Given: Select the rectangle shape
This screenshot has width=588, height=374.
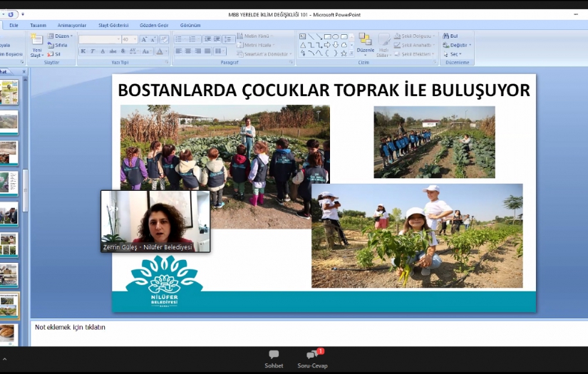Looking at the screenshot, I should 327,36.
